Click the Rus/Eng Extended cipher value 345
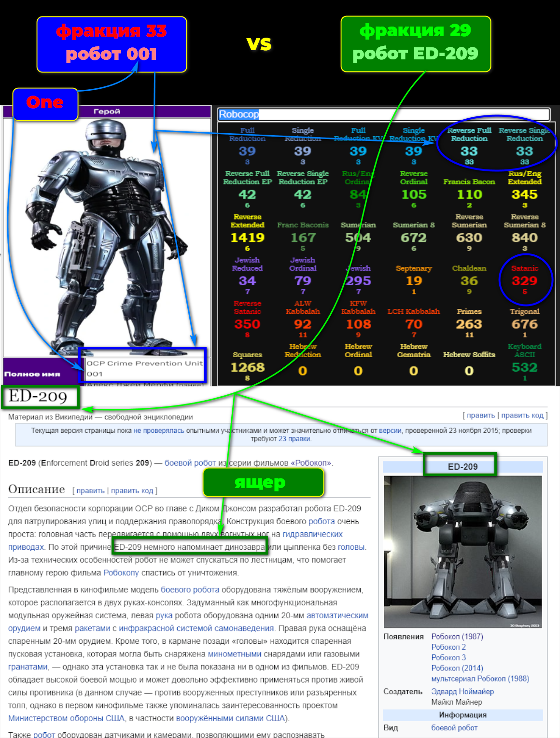Screen dimensions: 560x738 click(525, 195)
